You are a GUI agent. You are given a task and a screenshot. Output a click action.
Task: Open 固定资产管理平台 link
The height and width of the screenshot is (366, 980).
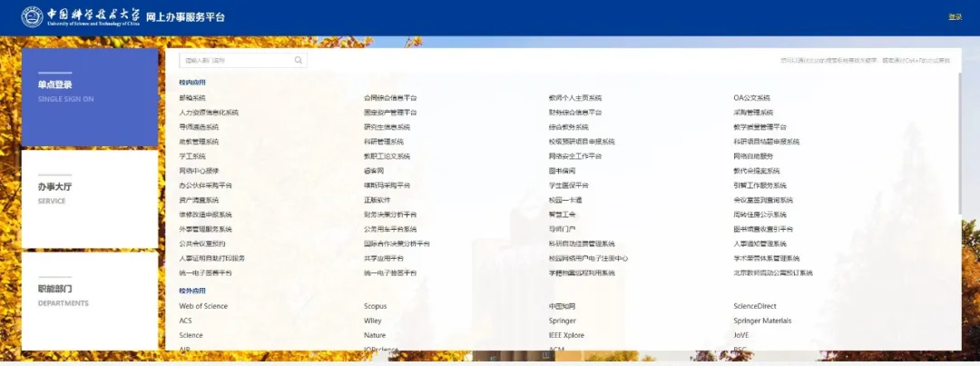(390, 113)
